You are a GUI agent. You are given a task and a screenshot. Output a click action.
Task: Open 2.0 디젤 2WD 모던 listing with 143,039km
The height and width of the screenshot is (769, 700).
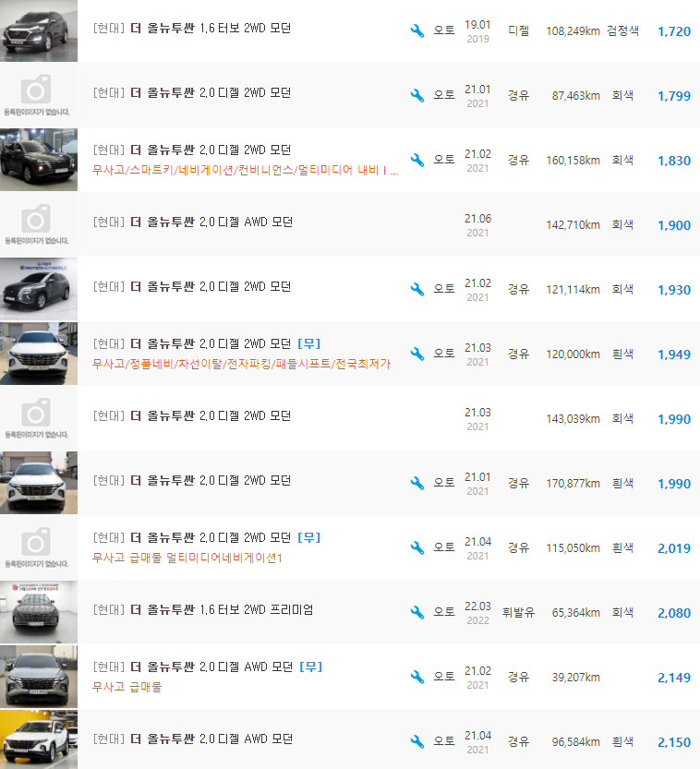coord(192,415)
